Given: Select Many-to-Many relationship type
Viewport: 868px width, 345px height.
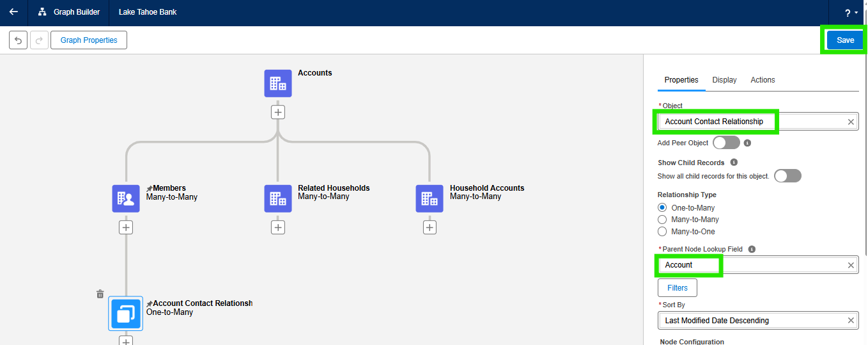Looking at the screenshot, I should click(662, 220).
